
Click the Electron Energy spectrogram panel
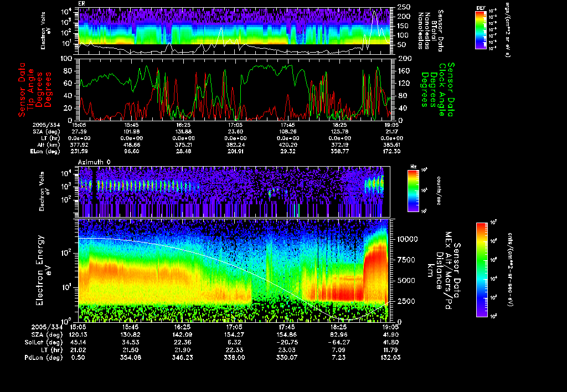(234, 271)
